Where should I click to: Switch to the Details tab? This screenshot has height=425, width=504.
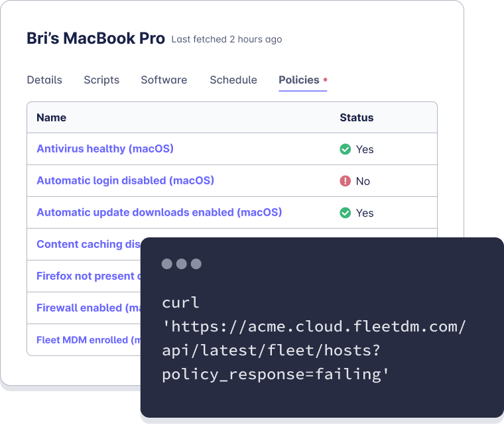pos(44,80)
